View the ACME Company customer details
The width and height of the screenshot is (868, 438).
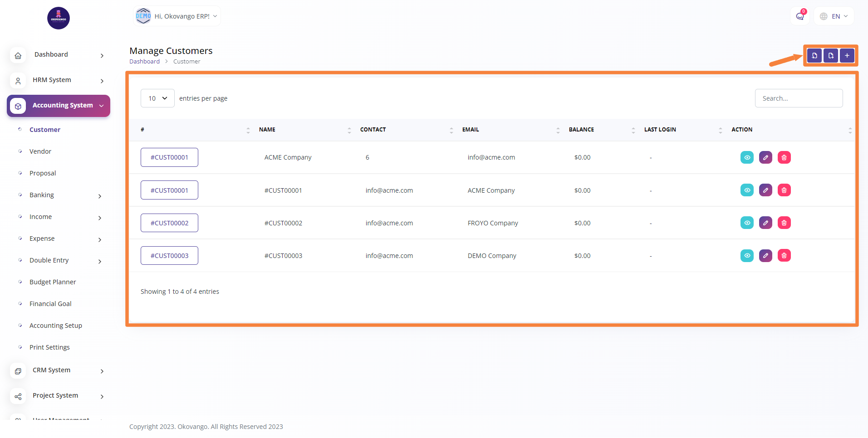[747, 157]
